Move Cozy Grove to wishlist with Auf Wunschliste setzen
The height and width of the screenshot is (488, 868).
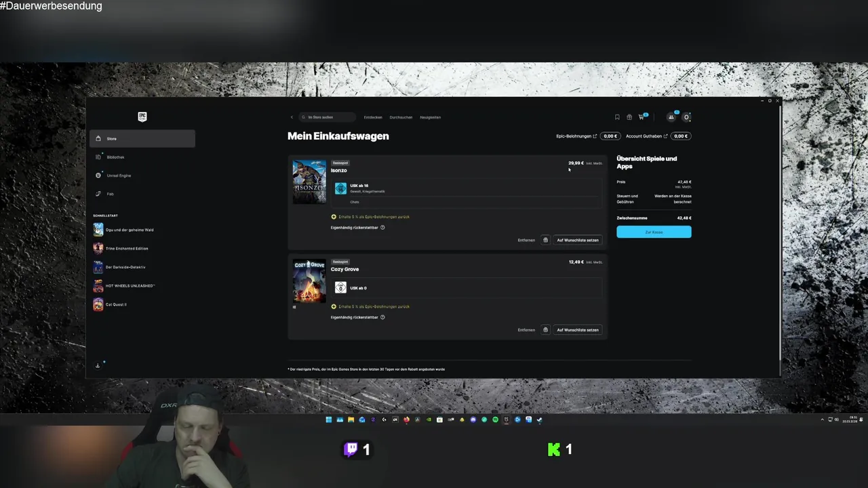[x=578, y=330]
